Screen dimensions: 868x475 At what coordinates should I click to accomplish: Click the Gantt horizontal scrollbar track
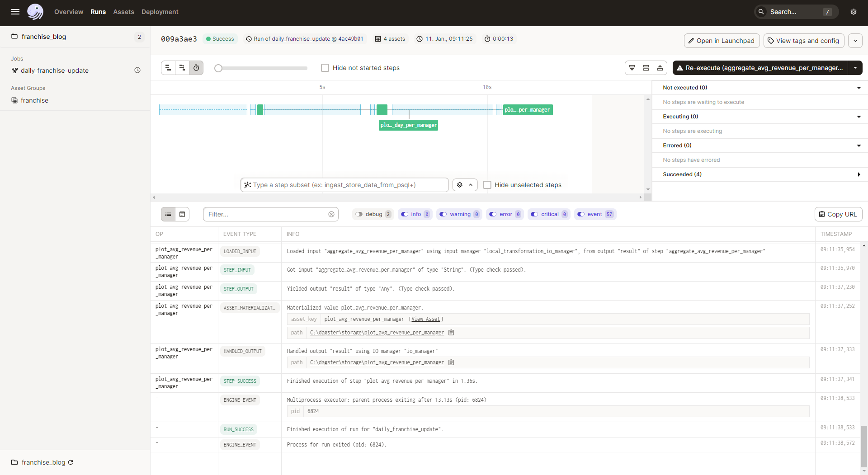point(397,197)
